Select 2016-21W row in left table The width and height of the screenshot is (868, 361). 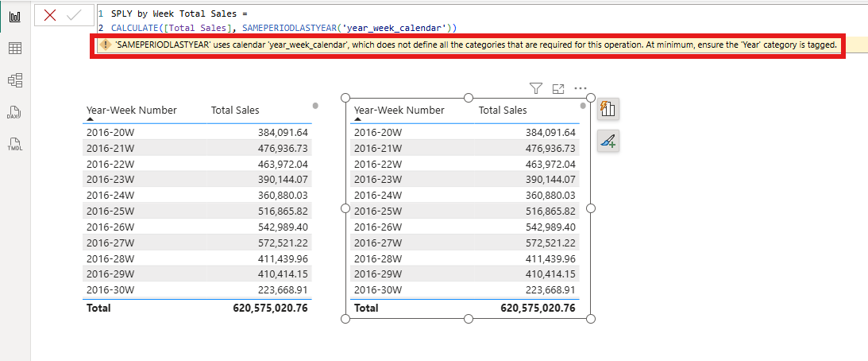[198, 148]
